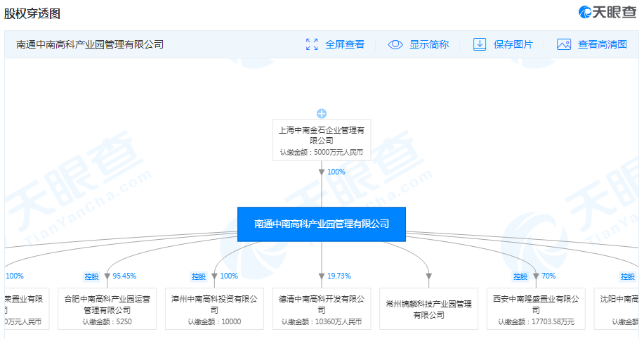Open 全屏查看 fullscreen view
The image size is (644, 339).
click(x=344, y=44)
